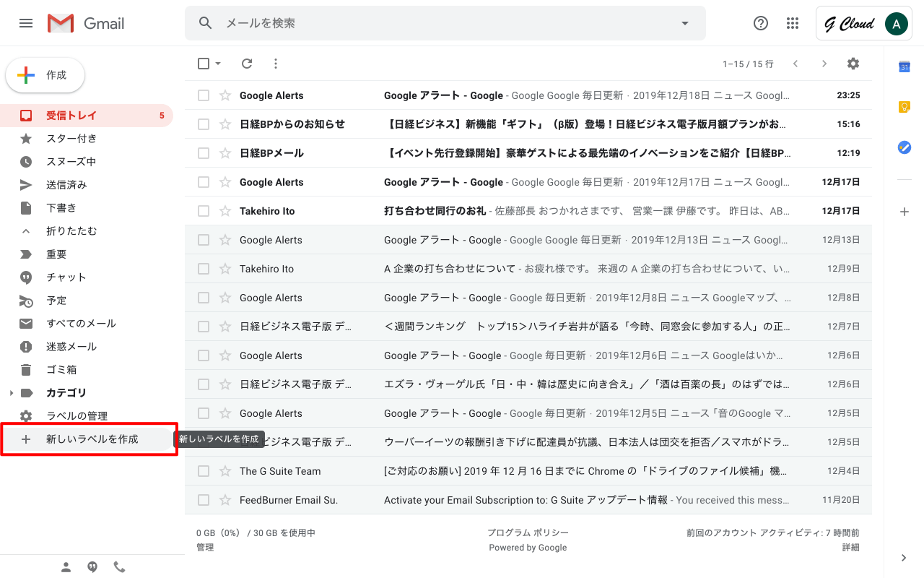Screen dimensions: 924x578
Task: Open the More options three-dot menu
Action: [x=275, y=64]
